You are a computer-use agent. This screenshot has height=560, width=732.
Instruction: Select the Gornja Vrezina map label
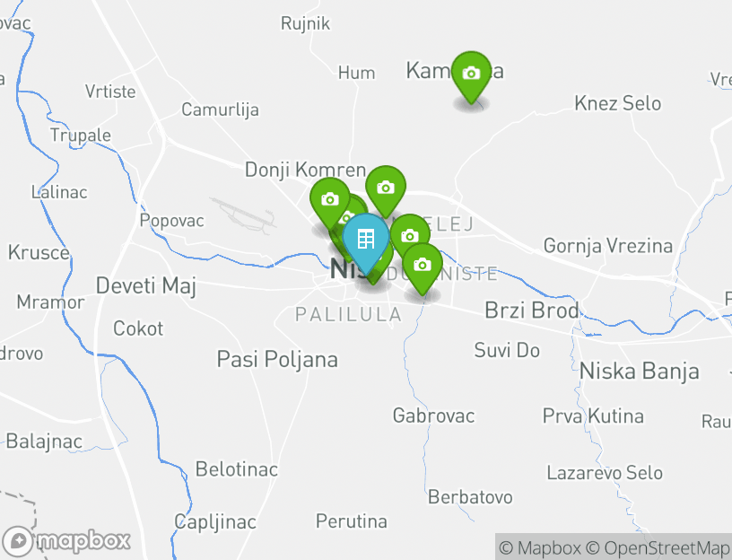coord(608,246)
